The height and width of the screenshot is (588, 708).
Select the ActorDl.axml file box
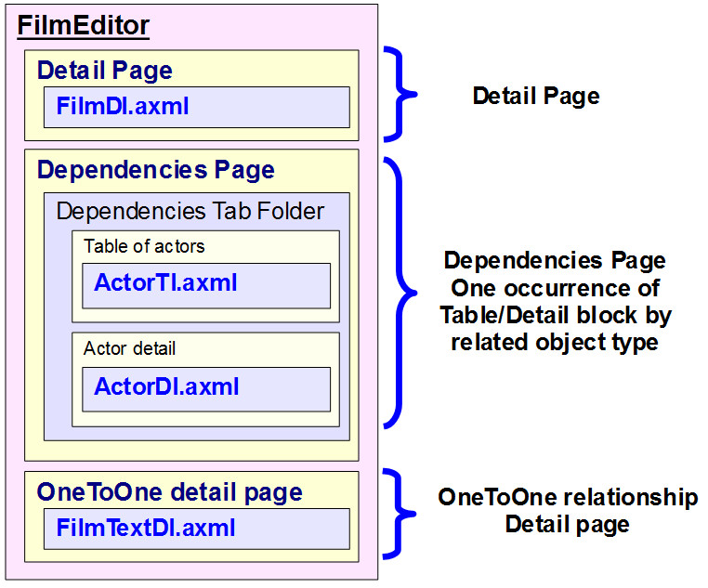pos(206,388)
